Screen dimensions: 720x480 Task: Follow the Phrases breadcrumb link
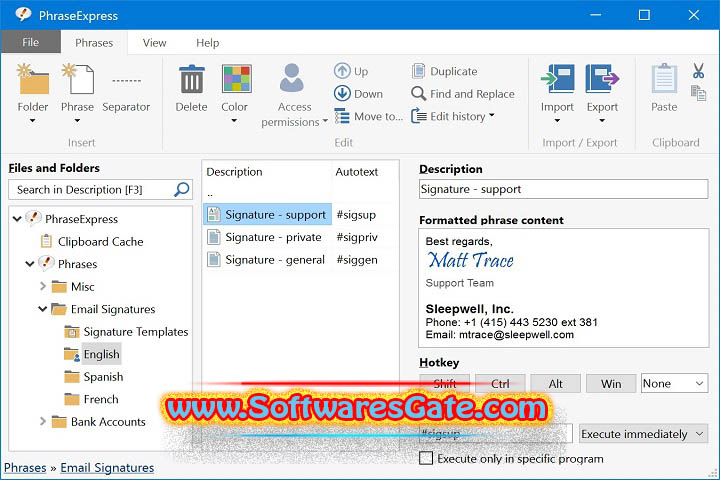point(25,468)
